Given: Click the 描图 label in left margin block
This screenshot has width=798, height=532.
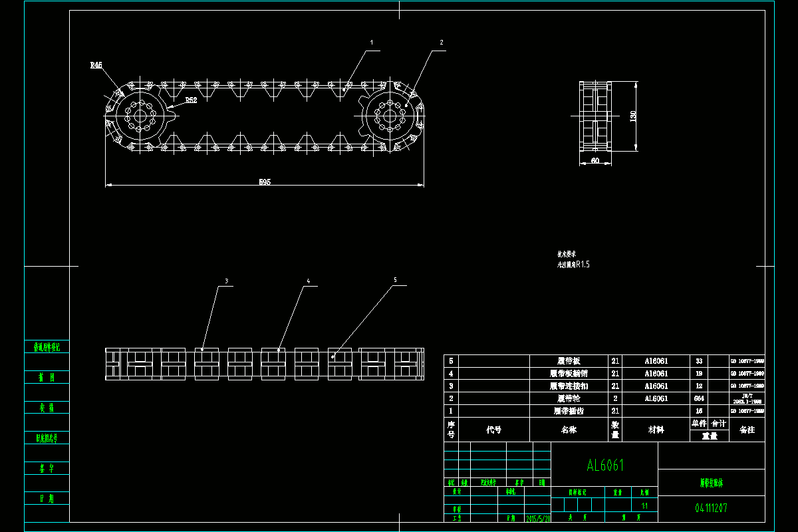Looking at the screenshot, I should click(x=47, y=377).
